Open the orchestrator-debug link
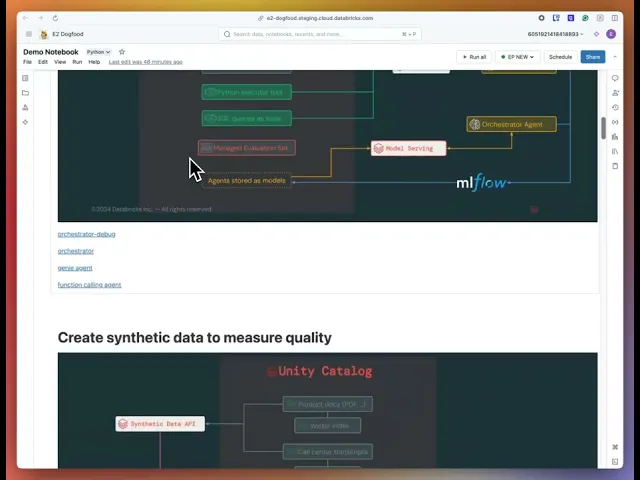This screenshot has width=640, height=480. (87, 234)
